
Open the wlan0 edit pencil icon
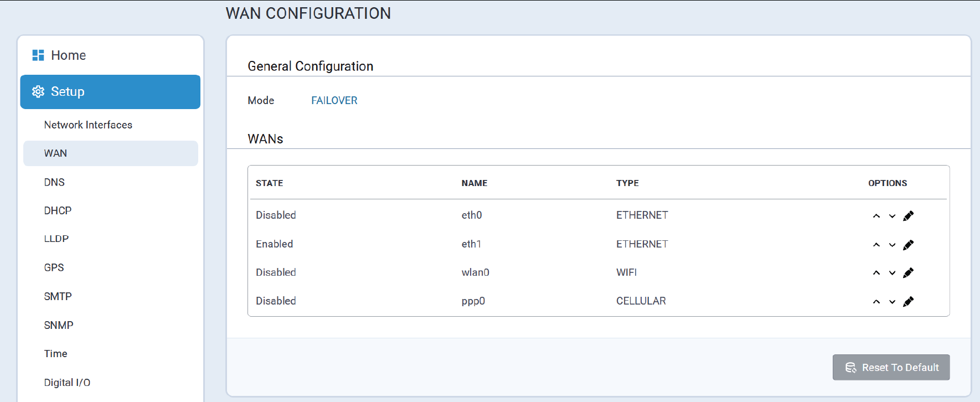point(908,273)
